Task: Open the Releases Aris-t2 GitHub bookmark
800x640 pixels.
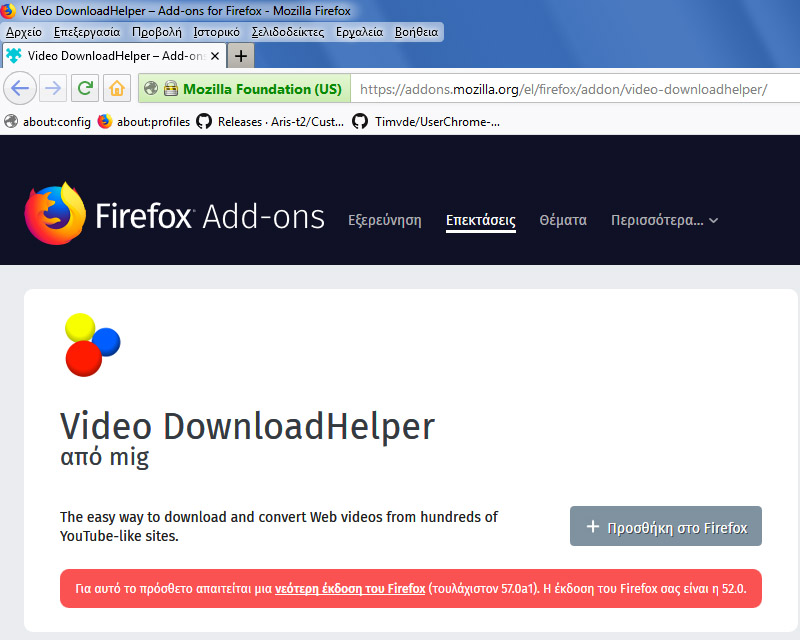Action: point(270,121)
